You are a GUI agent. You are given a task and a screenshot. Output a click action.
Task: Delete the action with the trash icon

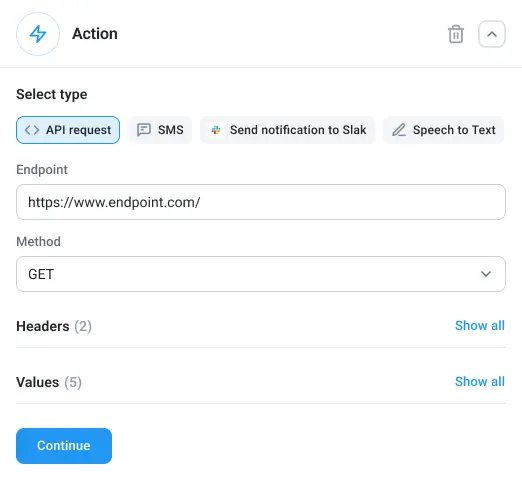tap(456, 34)
